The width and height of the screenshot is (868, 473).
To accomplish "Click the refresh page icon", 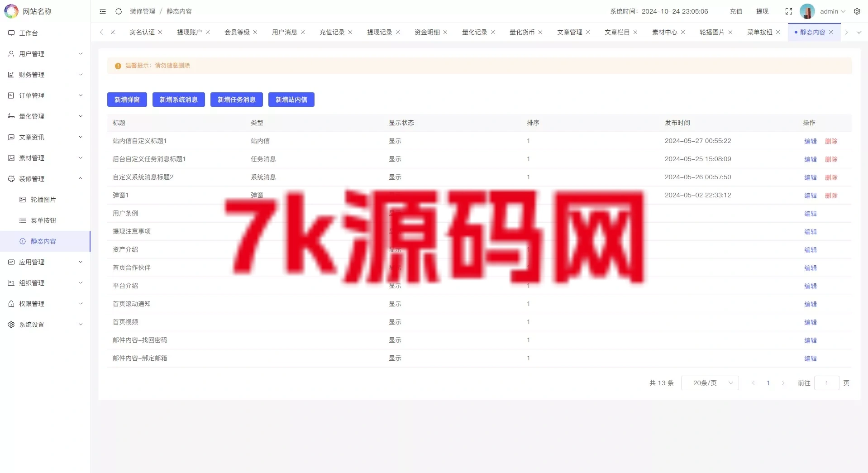I will click(x=119, y=11).
